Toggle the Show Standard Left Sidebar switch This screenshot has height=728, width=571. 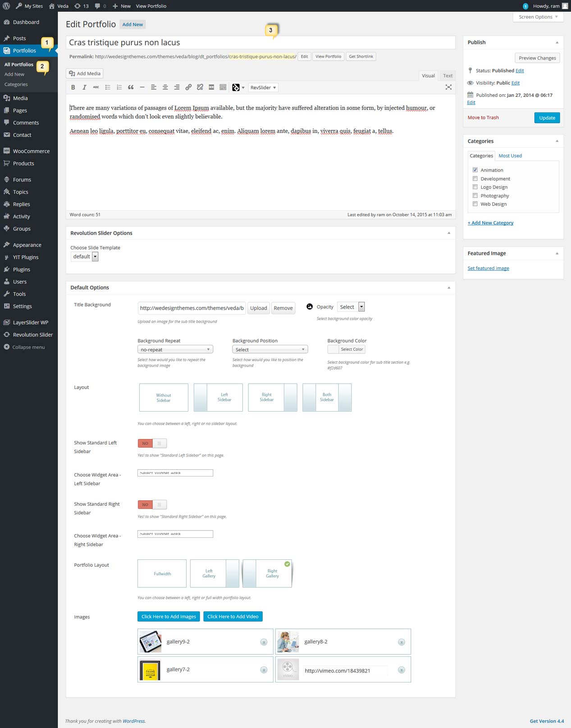click(x=152, y=443)
